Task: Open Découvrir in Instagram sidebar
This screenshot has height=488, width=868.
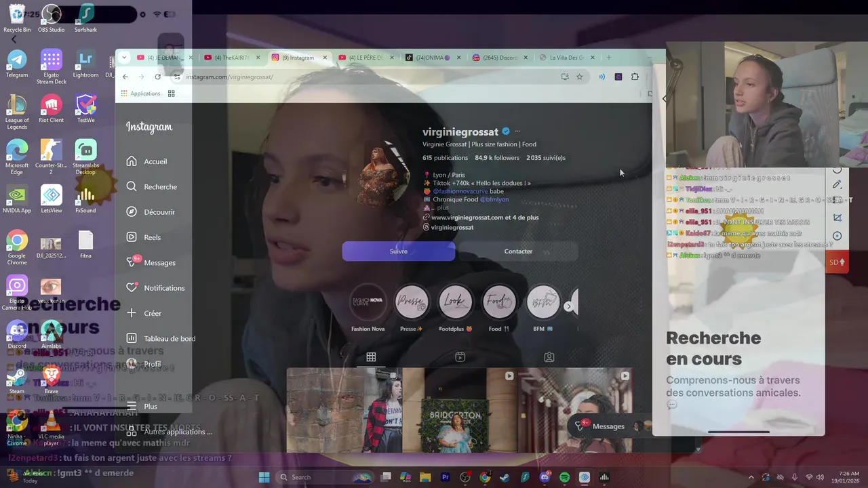Action: coord(151,212)
